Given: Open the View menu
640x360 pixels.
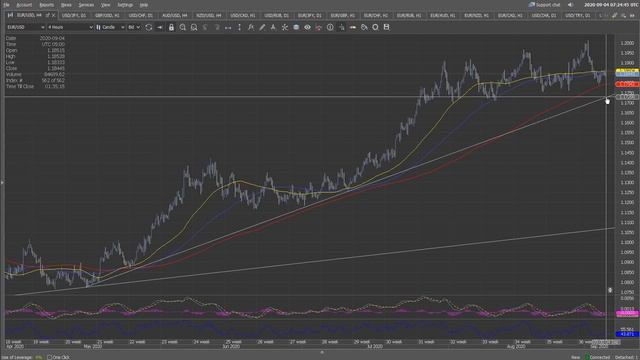Looking at the screenshot, I should pos(105,5).
